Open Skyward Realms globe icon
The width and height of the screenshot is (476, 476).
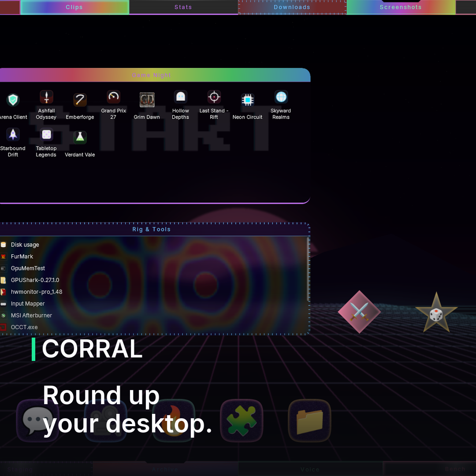[x=281, y=97]
